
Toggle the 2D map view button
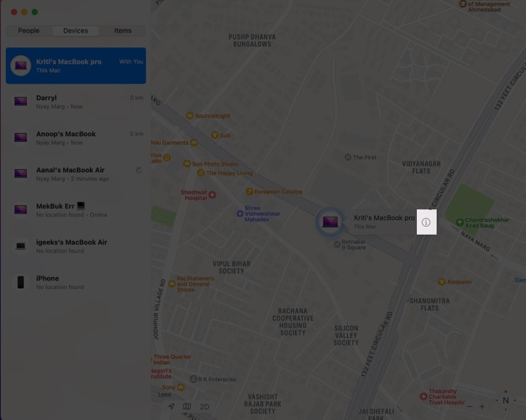point(205,407)
